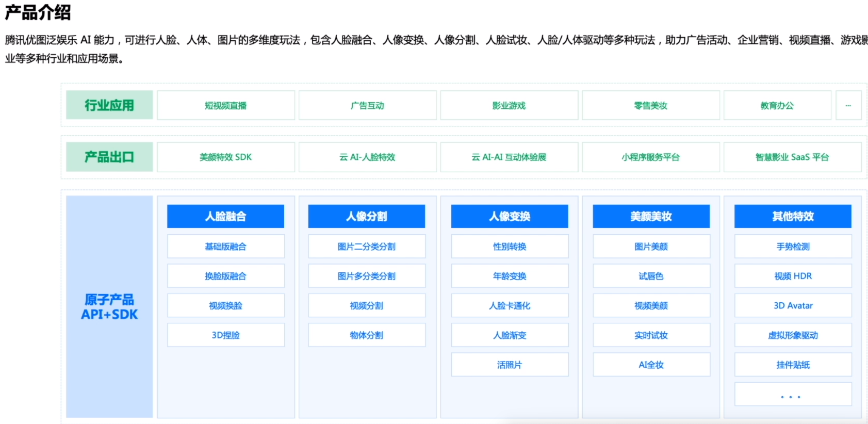
Task: Choose 视频 HDR feature
Action: point(793,276)
